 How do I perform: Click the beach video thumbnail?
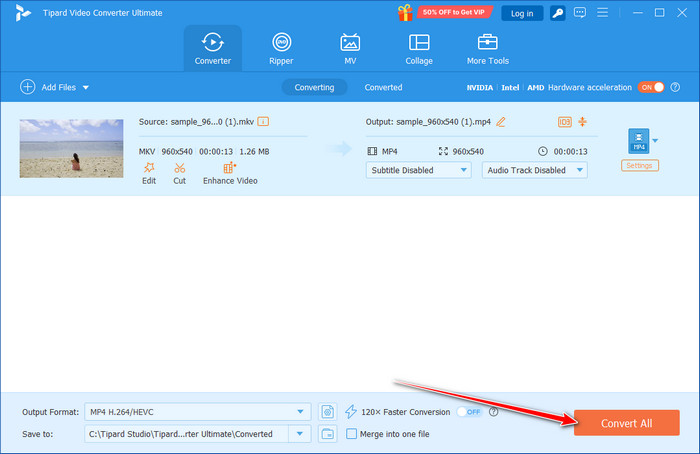point(71,149)
